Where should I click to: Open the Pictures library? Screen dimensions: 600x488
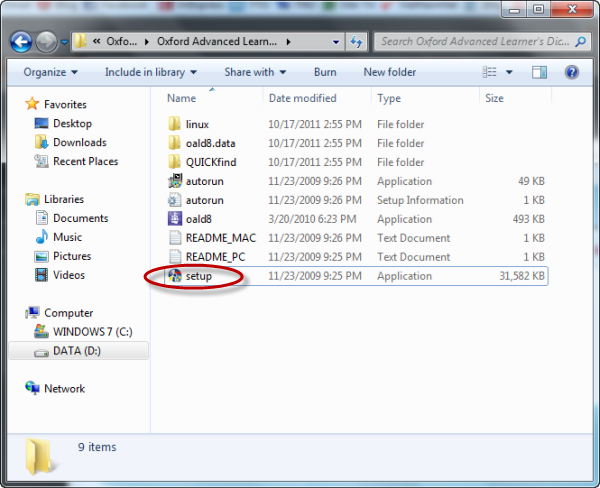click(72, 256)
